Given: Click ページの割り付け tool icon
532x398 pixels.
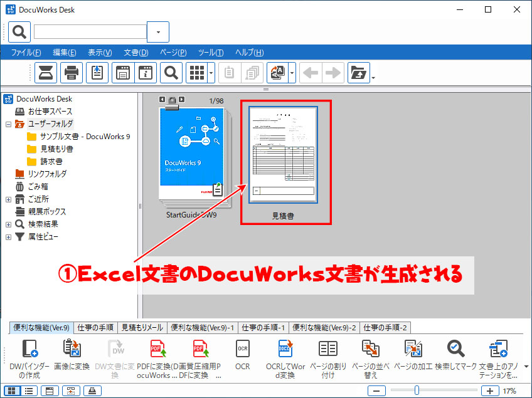Looking at the screenshot, I should tap(328, 348).
